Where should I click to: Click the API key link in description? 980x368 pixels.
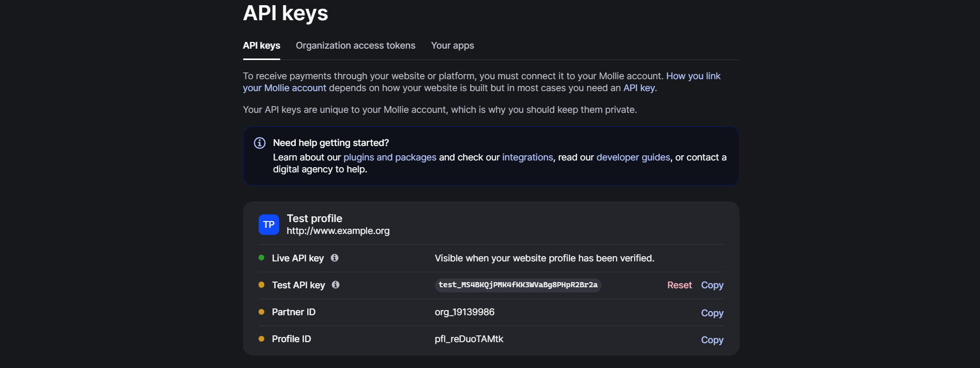[639, 88]
